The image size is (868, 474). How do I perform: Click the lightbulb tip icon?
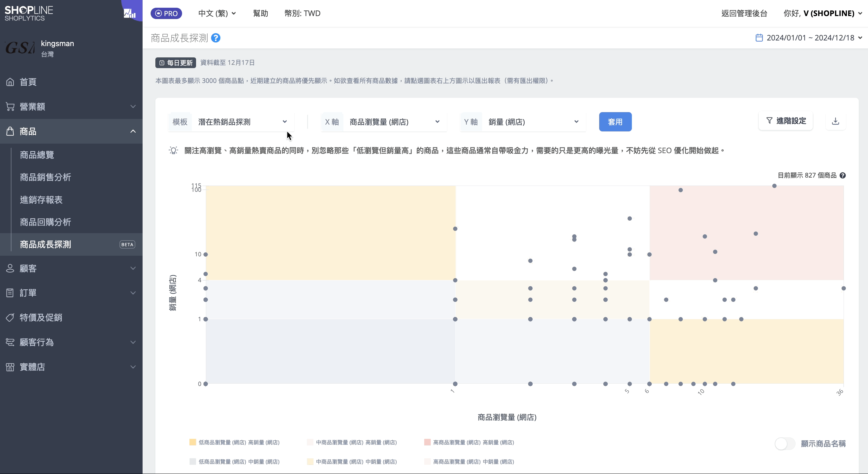point(173,150)
